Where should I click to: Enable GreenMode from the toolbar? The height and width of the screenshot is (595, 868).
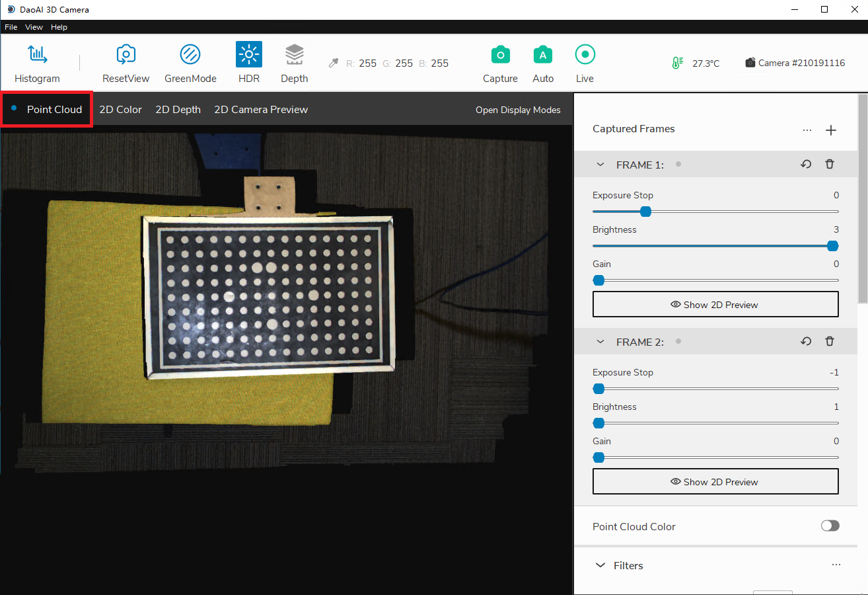coord(190,55)
